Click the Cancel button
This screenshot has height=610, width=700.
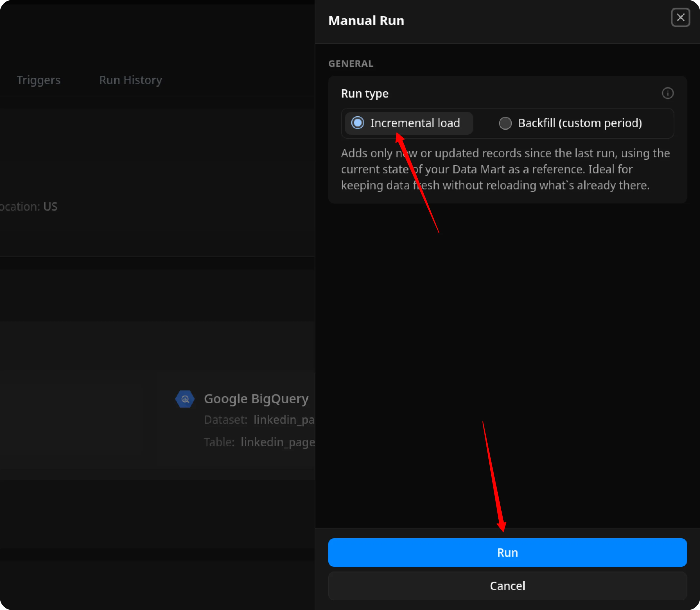tap(507, 586)
